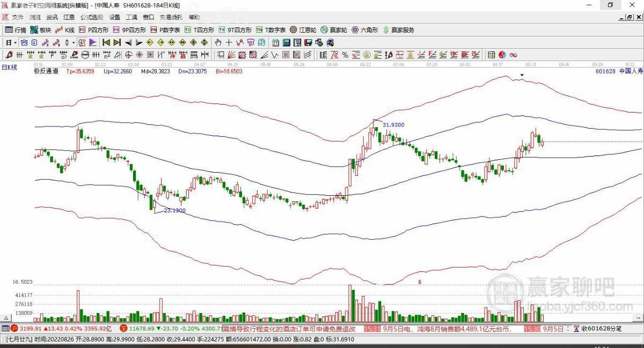Open the 公式选股 menu
644x348 pixels.
click(x=91, y=17)
